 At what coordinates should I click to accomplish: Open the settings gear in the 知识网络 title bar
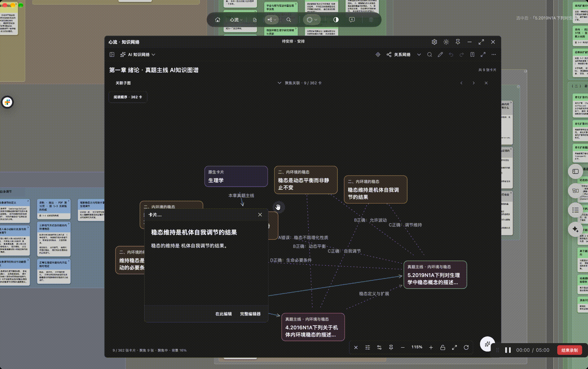(434, 42)
